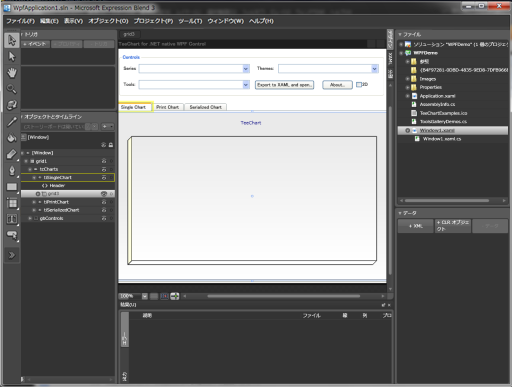Screen dimensions: 512x387
Task: Choose the Zoom magnifier tool
Action: click(x=12, y=89)
